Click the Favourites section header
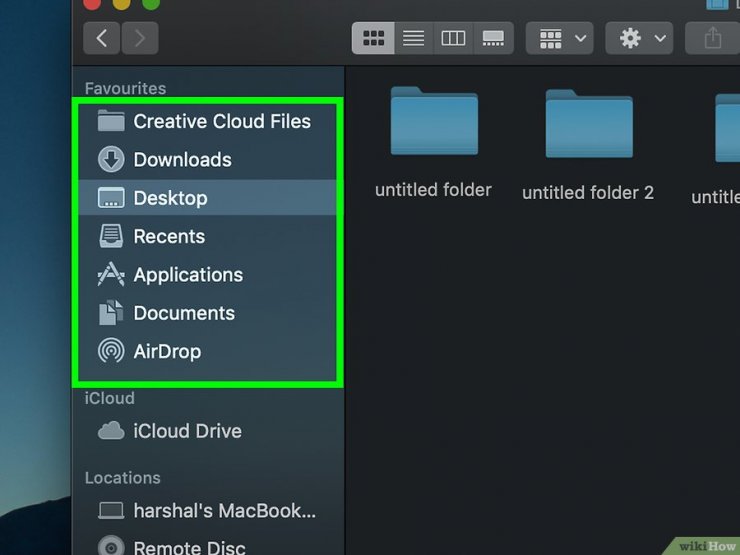 point(125,88)
